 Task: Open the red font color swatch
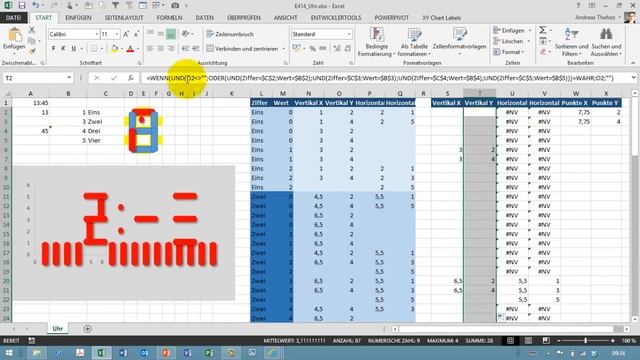point(130,49)
